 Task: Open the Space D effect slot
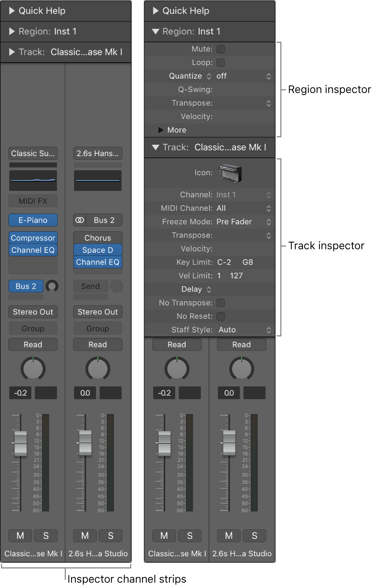click(98, 250)
